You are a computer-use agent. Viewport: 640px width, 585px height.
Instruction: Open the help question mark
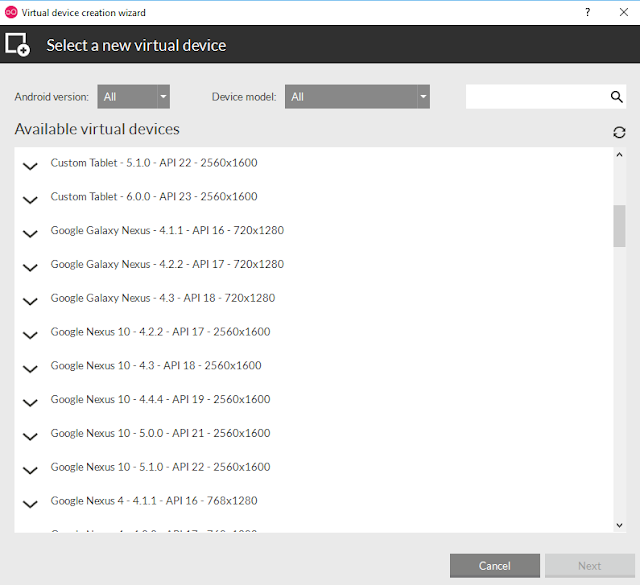click(x=587, y=12)
